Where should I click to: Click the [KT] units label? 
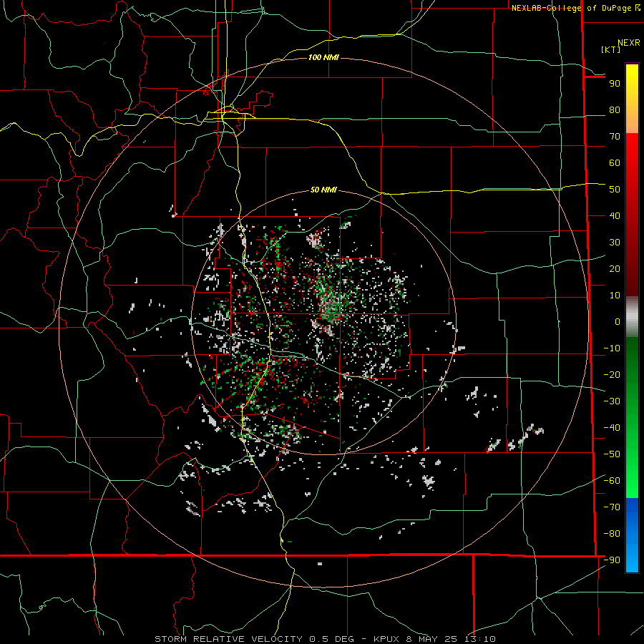pyautogui.click(x=610, y=49)
